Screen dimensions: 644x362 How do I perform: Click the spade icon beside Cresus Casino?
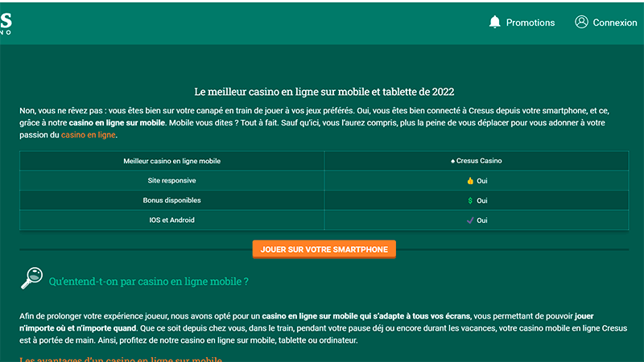pyautogui.click(x=453, y=161)
